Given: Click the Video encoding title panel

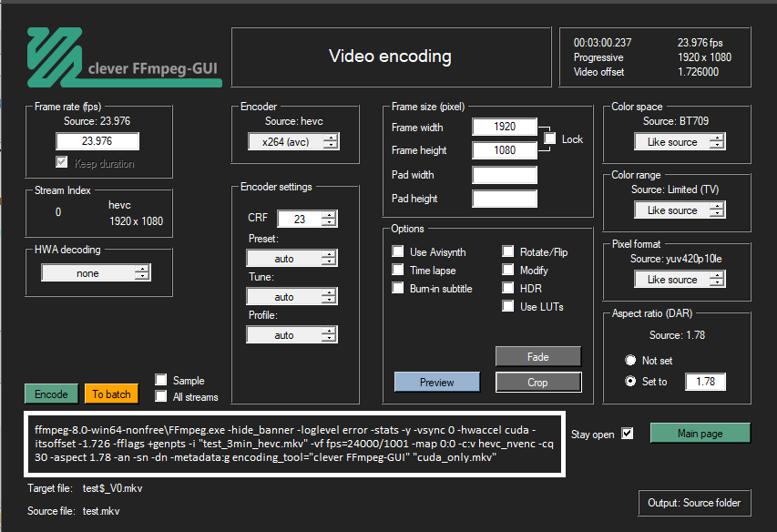Looking at the screenshot, I should [x=391, y=56].
